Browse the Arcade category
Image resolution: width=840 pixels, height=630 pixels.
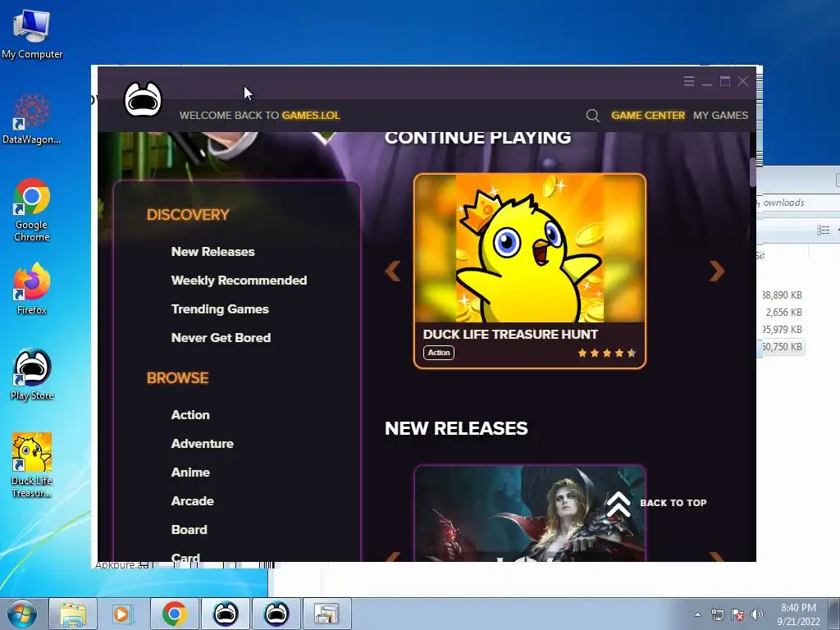[x=192, y=501]
